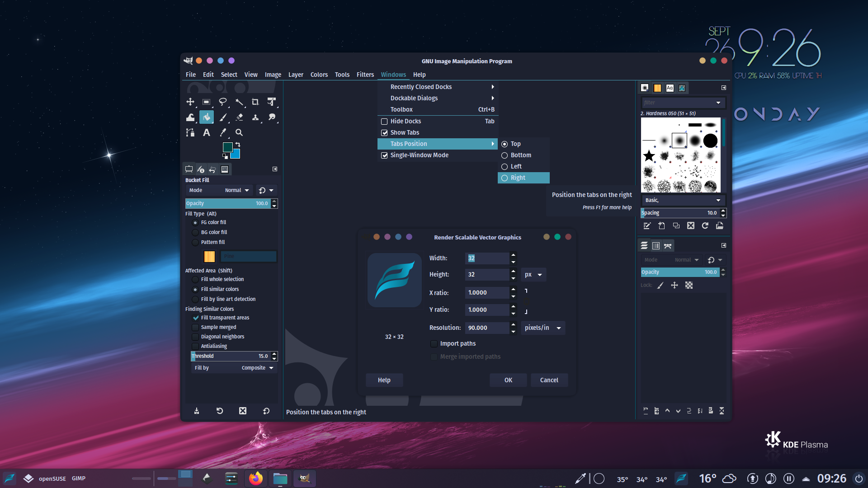
Task: Click the Toolbox menu entry
Action: click(x=438, y=109)
